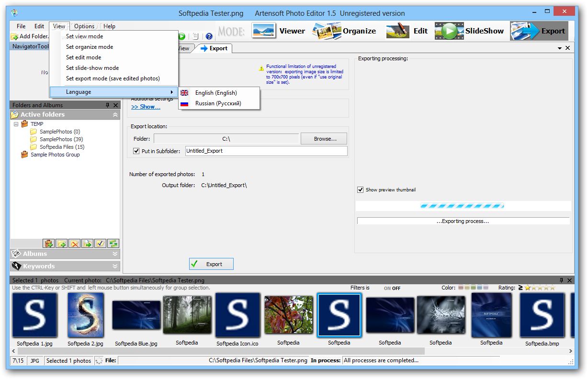Viewport: 588px width, 379px height.
Task: Click the add group briefcase icon
Action: coord(48,244)
